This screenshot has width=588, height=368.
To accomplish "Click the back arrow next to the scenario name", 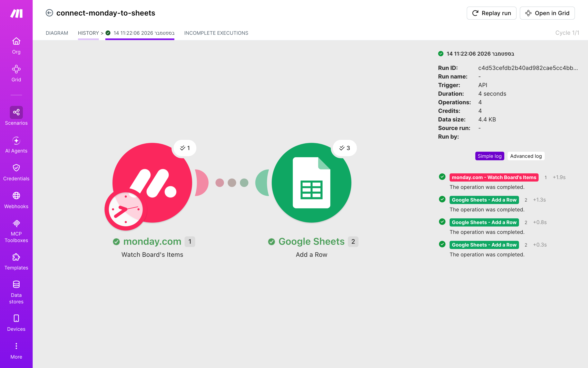I will click(49, 13).
